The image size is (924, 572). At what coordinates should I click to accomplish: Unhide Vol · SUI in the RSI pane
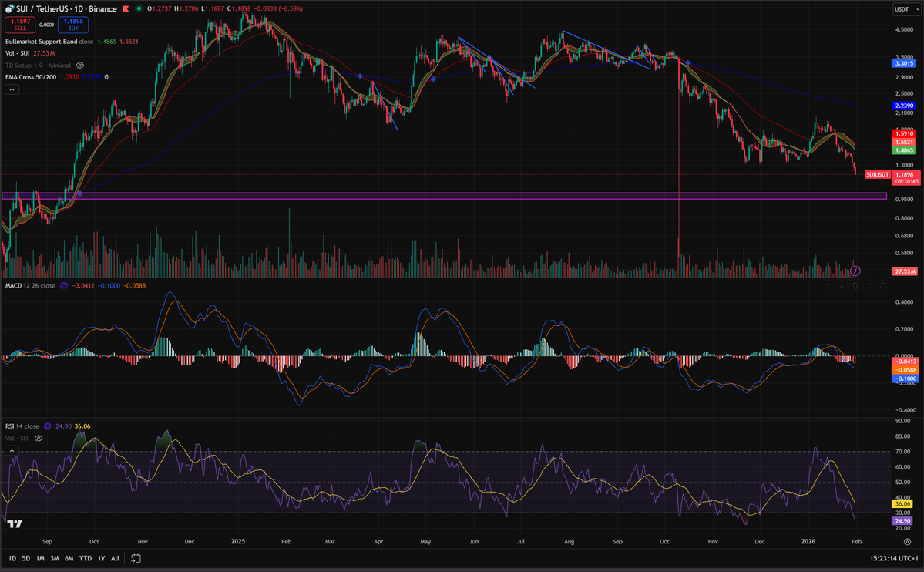tap(38, 438)
